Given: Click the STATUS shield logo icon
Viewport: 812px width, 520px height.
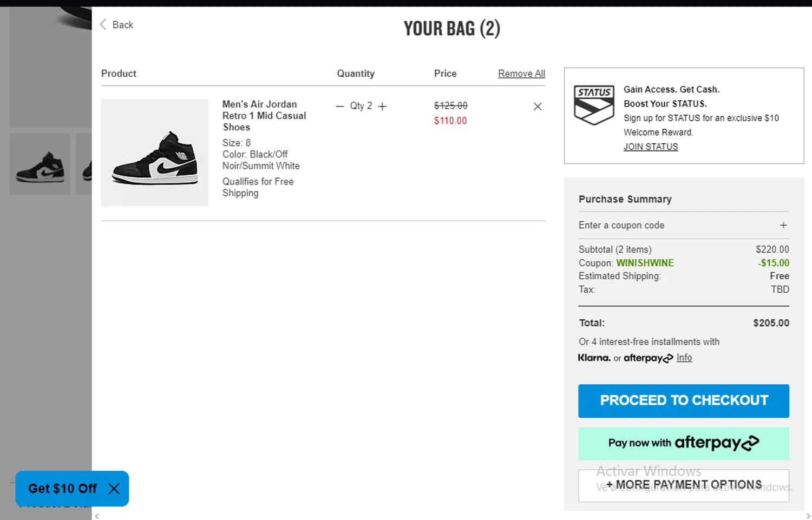Looking at the screenshot, I should 594,105.
